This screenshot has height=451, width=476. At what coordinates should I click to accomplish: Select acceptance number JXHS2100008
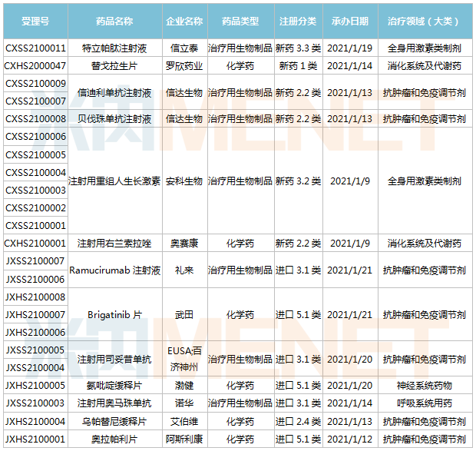[x=35, y=297]
